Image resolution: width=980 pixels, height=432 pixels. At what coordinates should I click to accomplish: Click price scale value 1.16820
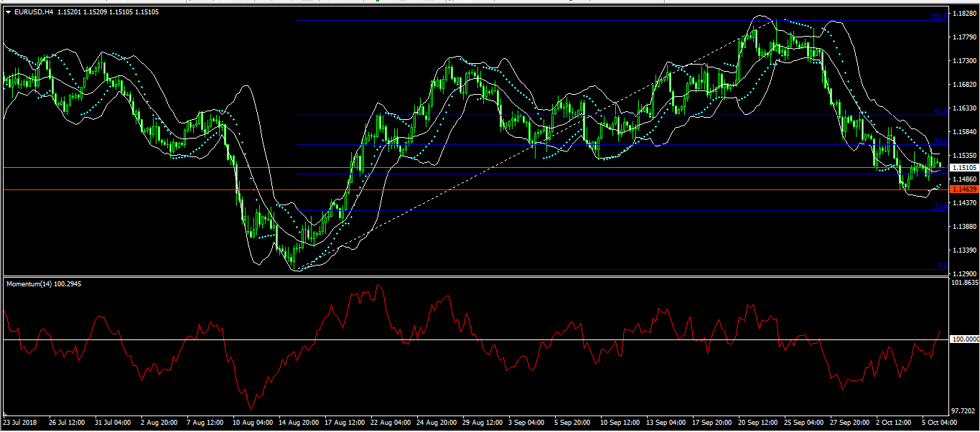(963, 85)
